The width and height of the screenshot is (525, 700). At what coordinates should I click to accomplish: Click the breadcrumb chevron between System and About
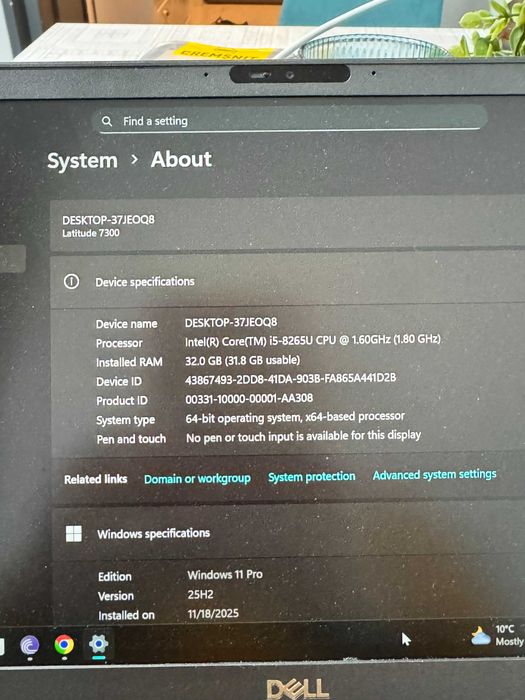[x=134, y=159]
